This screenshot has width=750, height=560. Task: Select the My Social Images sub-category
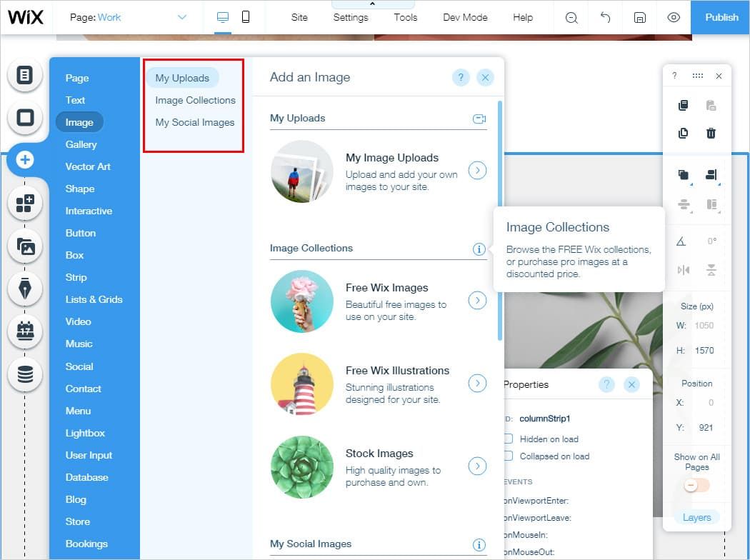click(195, 122)
